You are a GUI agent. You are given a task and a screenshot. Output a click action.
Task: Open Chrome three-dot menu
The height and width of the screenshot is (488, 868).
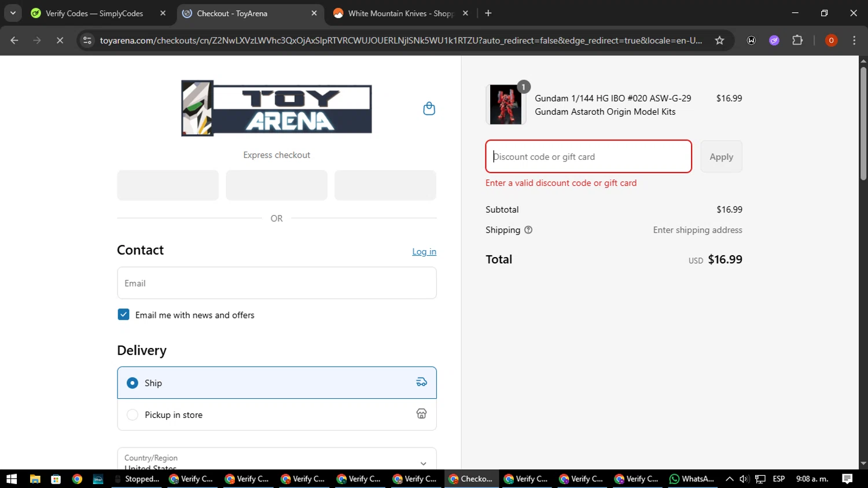pyautogui.click(x=854, y=41)
